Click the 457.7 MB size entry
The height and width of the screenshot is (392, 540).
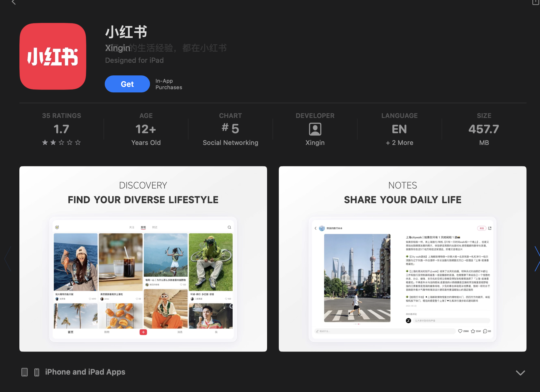coord(484,129)
